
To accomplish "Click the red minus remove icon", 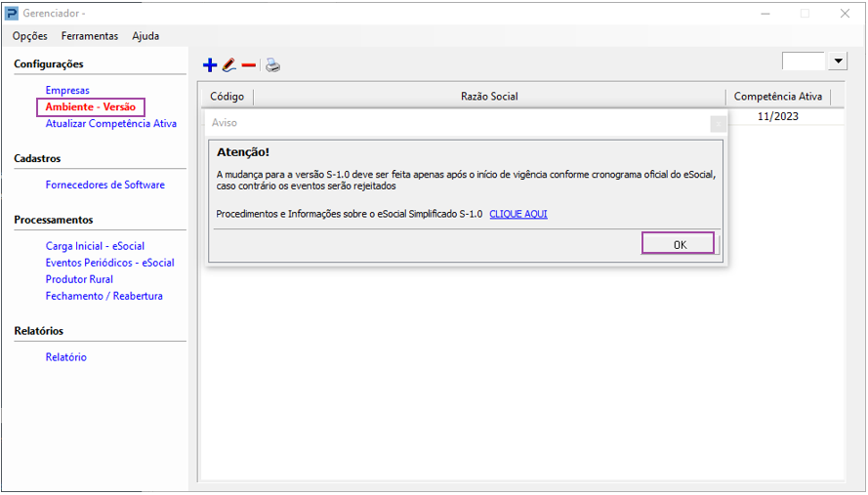I will 249,65.
